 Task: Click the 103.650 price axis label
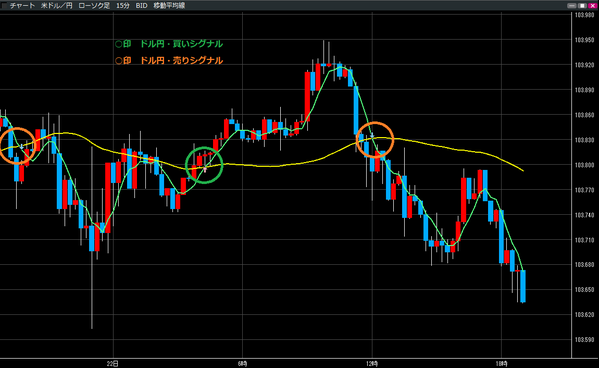point(584,290)
